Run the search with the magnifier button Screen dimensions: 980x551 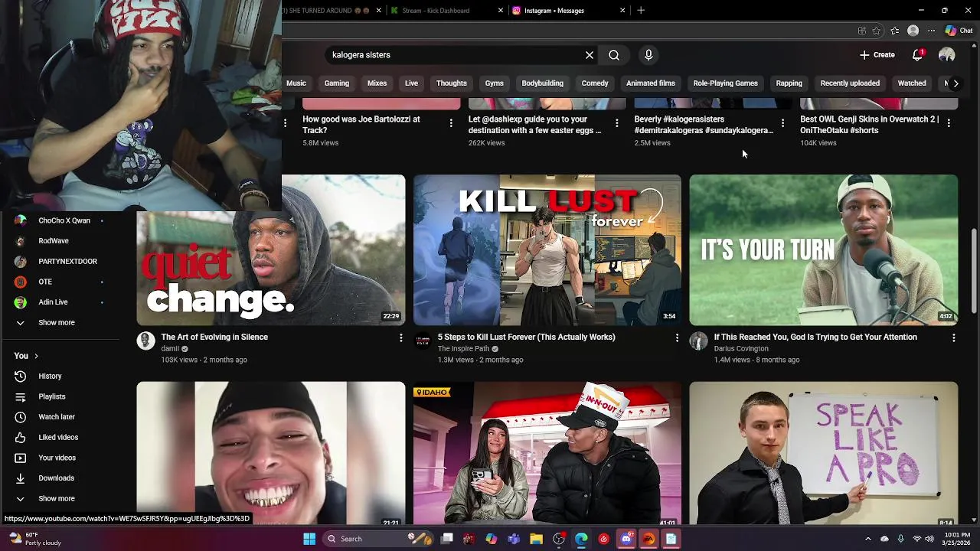614,55
